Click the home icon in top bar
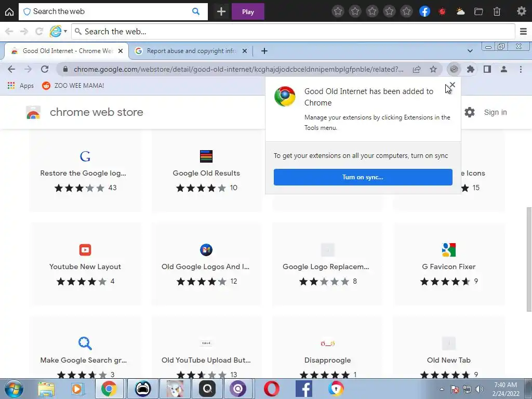532x399 pixels. 9,11
